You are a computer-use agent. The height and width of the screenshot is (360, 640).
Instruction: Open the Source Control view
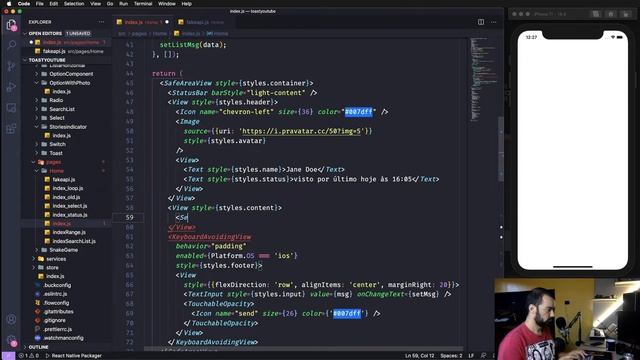click(x=11, y=66)
